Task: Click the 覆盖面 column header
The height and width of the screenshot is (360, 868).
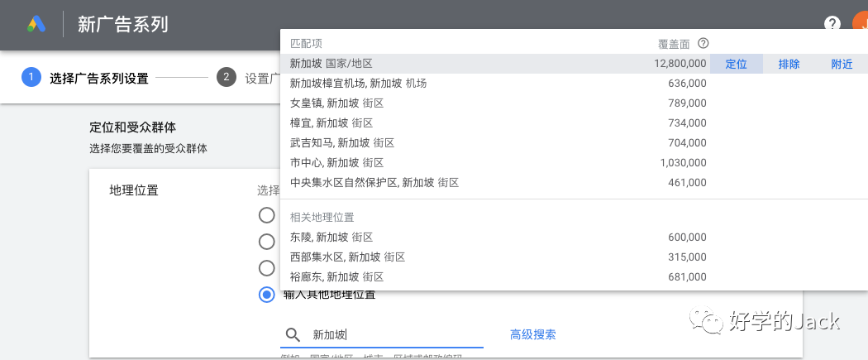Action: (674, 44)
